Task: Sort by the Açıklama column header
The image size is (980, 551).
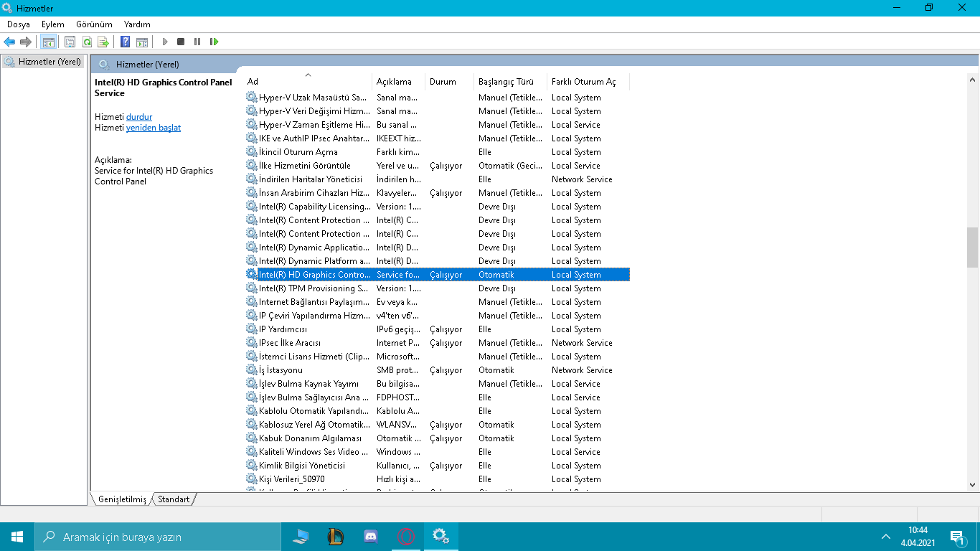Action: point(398,82)
